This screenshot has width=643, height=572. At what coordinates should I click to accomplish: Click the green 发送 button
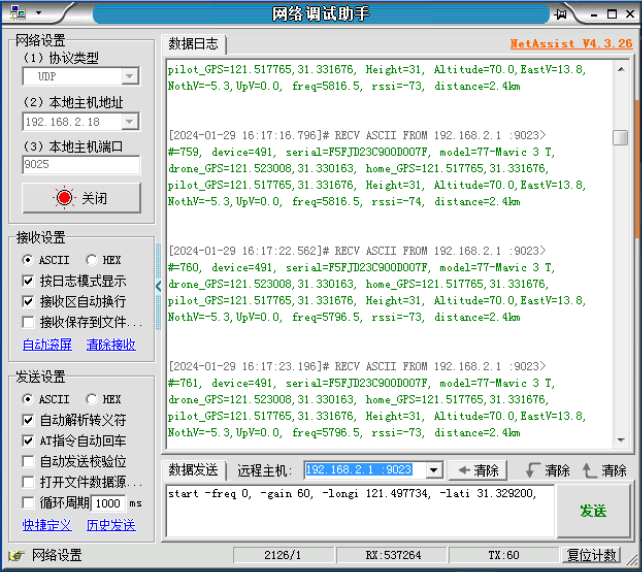[x=593, y=511]
